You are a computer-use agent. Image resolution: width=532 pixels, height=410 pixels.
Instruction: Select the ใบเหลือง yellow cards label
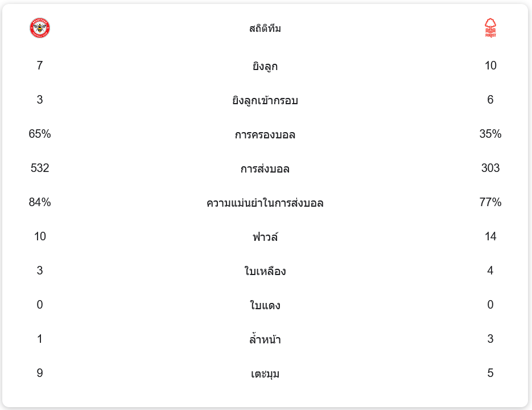click(265, 271)
